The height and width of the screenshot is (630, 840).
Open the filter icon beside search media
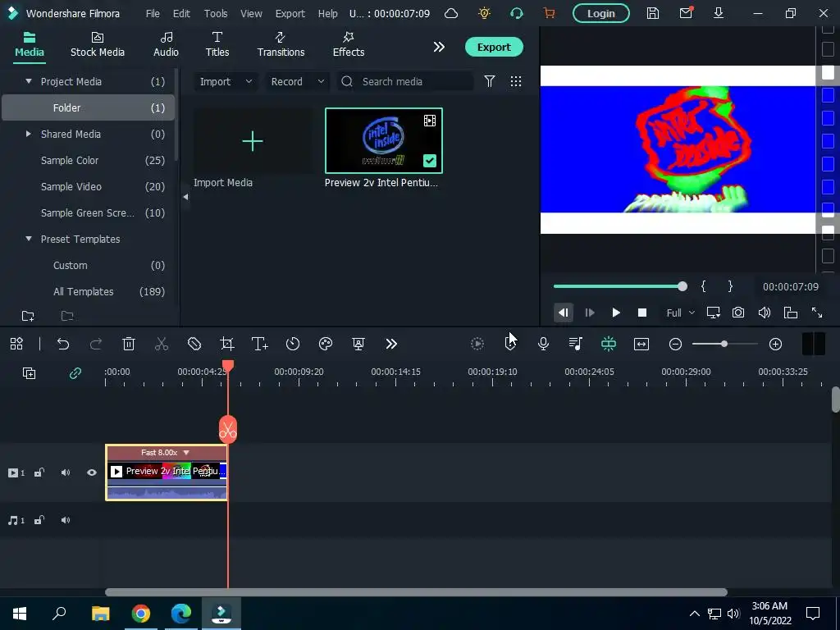click(x=490, y=81)
